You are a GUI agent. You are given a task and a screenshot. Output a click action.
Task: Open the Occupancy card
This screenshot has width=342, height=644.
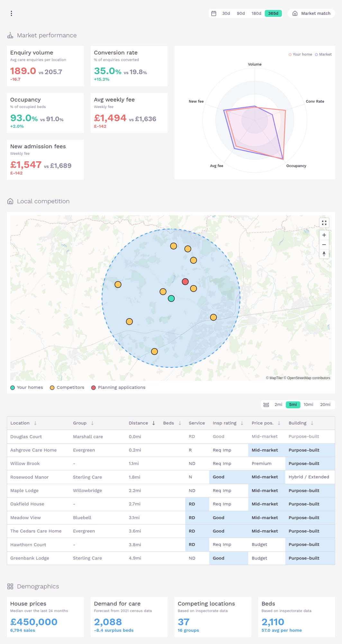[45, 113]
